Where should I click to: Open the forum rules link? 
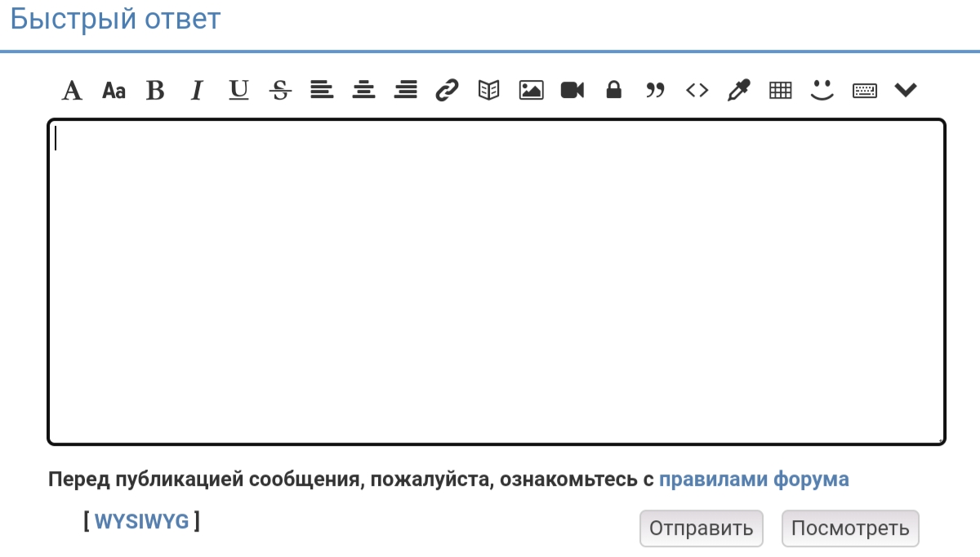click(754, 479)
